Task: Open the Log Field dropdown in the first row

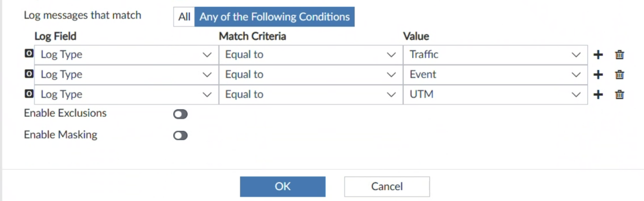Action: coord(126,55)
